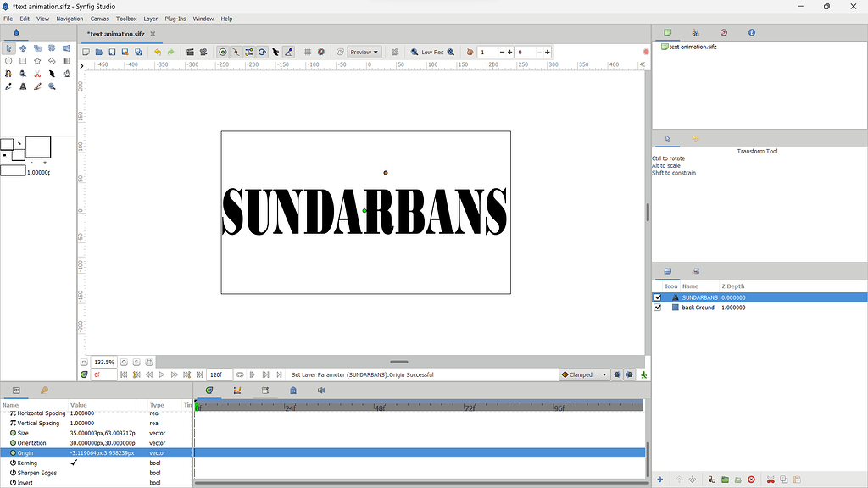
Task: Click the Undo arrow in the toolbar
Action: [157, 52]
